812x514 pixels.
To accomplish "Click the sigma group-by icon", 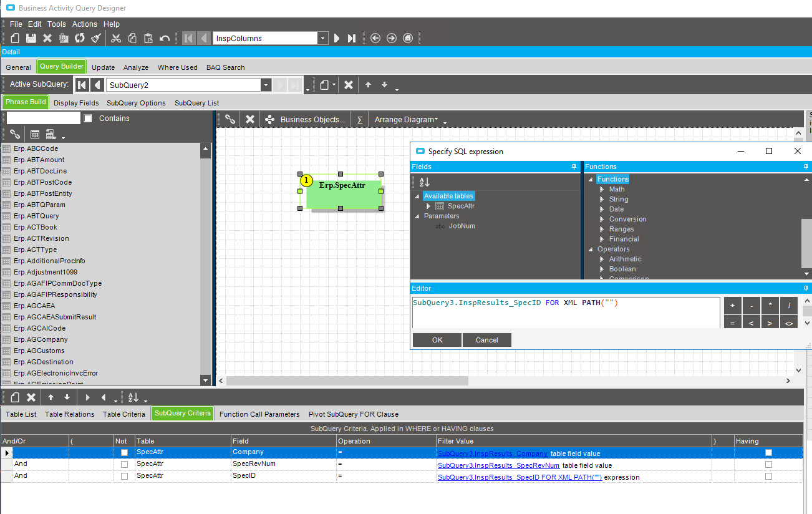I will pos(360,119).
